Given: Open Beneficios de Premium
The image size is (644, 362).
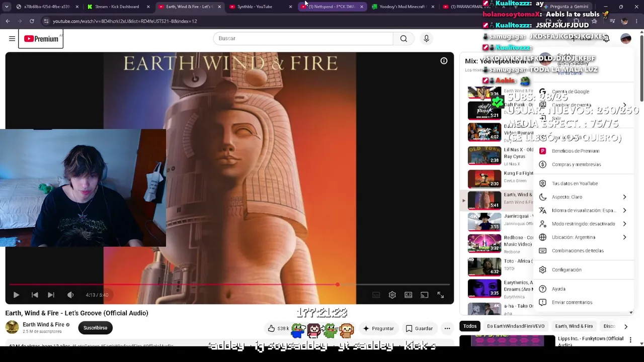Looking at the screenshot, I should tap(583, 151).
